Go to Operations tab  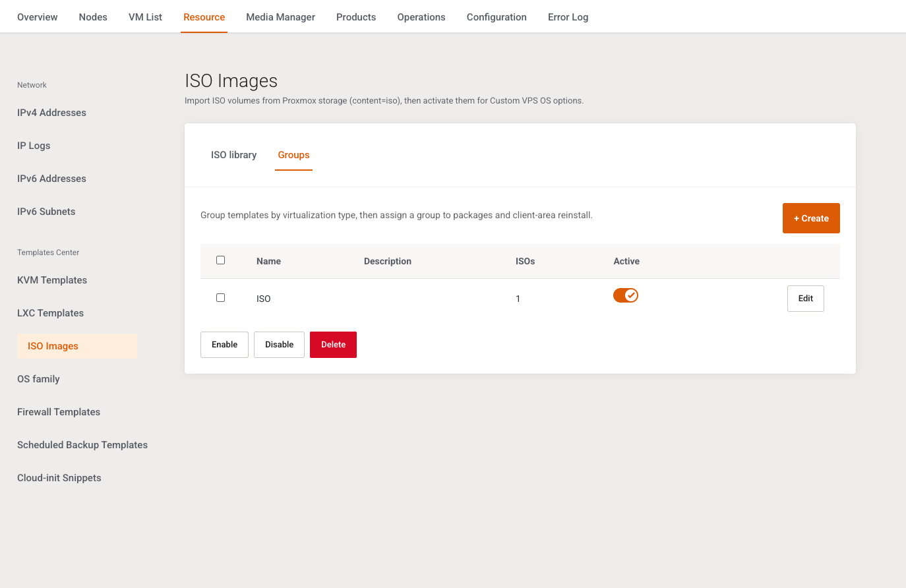(421, 17)
